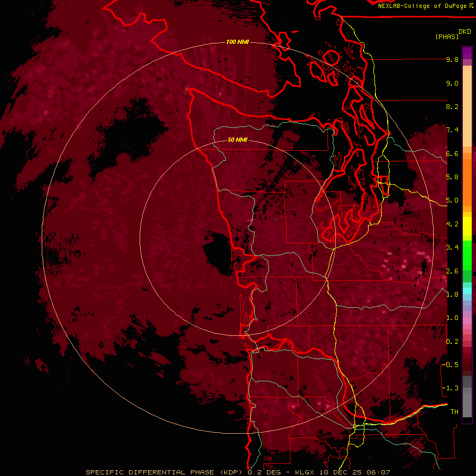The width and height of the screenshot is (476, 476).
Task: Click the long peach band on the color bar
Action: coord(467,108)
